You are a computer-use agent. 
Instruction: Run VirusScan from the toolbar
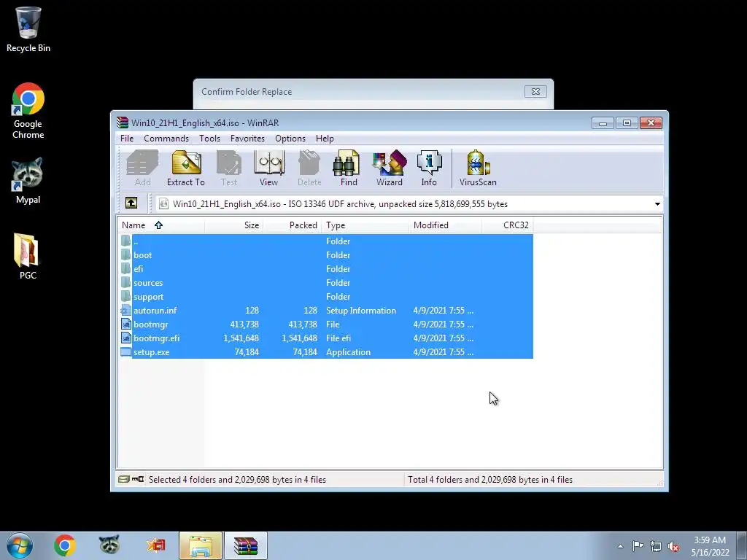(x=478, y=168)
